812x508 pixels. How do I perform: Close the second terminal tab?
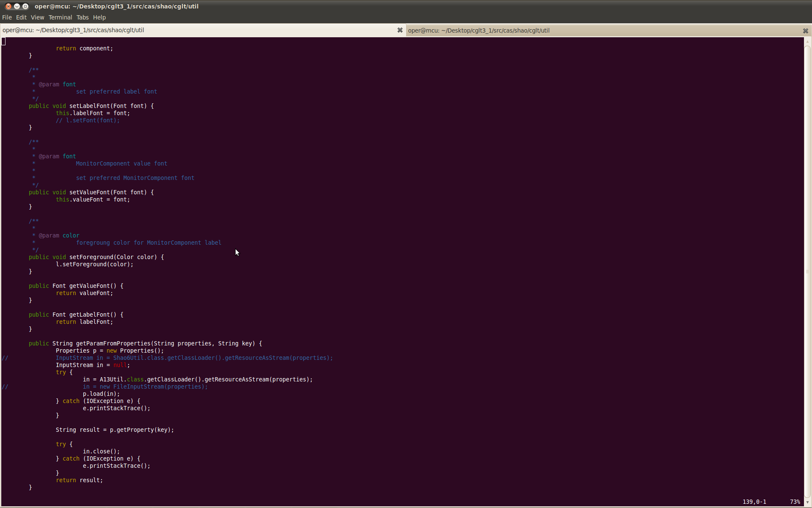point(805,31)
